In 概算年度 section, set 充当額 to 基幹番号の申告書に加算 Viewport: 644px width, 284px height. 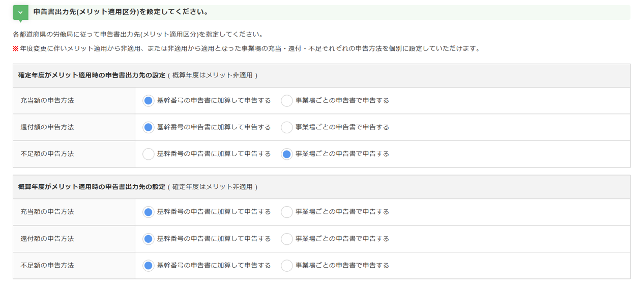click(x=148, y=212)
